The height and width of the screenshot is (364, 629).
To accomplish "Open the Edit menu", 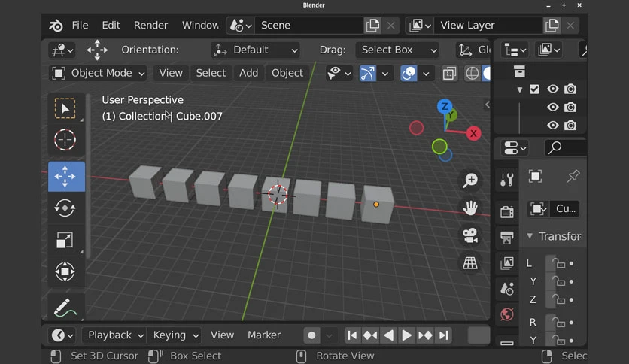I will pos(111,26).
